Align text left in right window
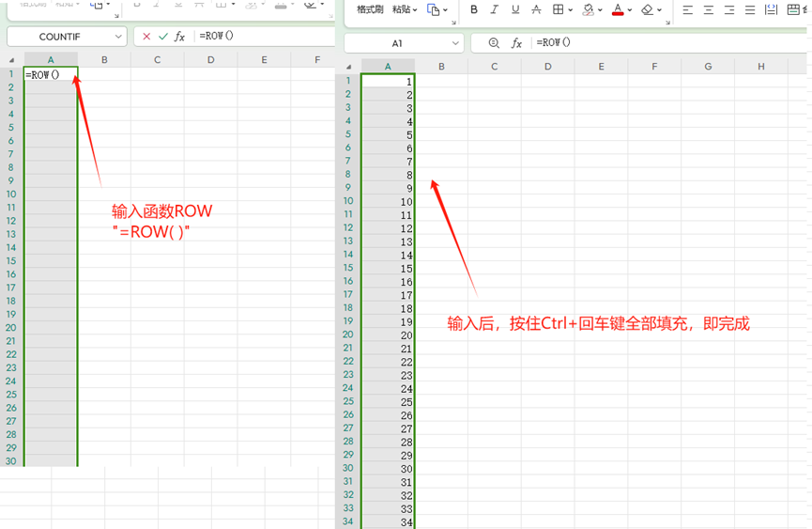Image resolution: width=812 pixels, height=529 pixels. point(688,9)
